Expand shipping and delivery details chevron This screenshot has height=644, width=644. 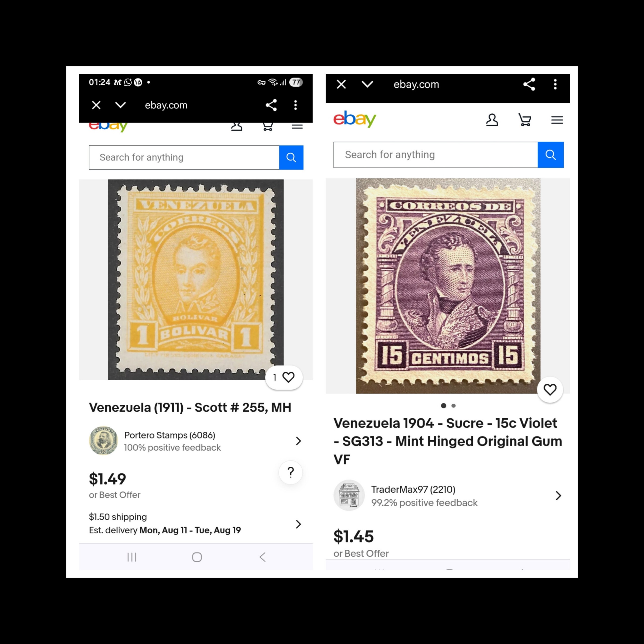(298, 524)
